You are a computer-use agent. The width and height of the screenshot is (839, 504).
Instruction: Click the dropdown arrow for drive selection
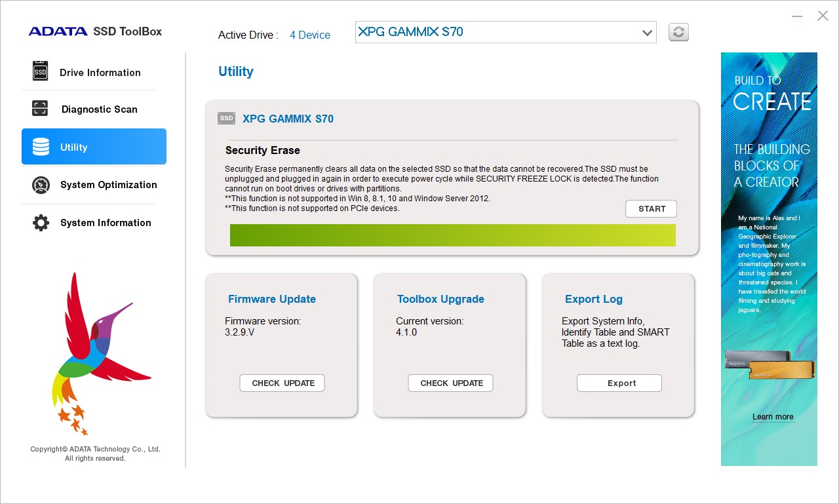(647, 32)
